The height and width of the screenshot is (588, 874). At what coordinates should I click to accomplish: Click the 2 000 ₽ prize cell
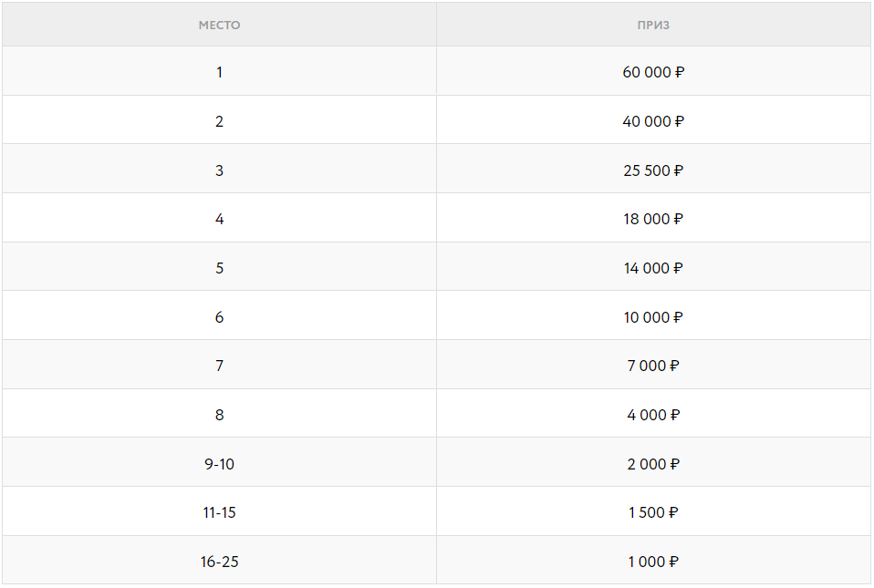[x=653, y=464]
